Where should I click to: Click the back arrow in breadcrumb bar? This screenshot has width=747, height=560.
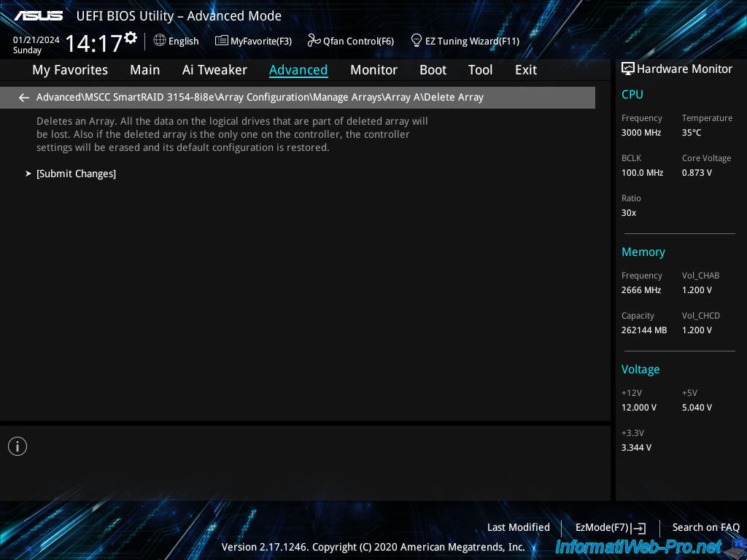24,98
